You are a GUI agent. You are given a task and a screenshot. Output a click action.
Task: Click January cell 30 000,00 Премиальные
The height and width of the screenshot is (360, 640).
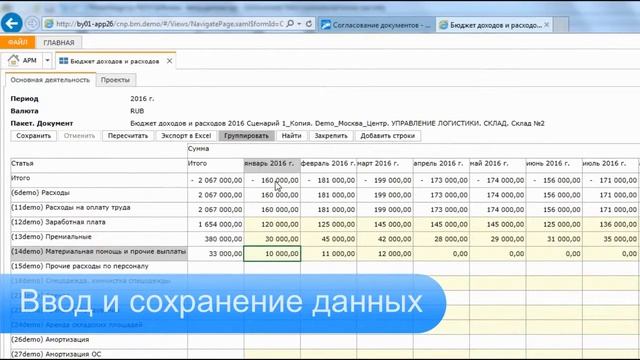tap(272, 239)
